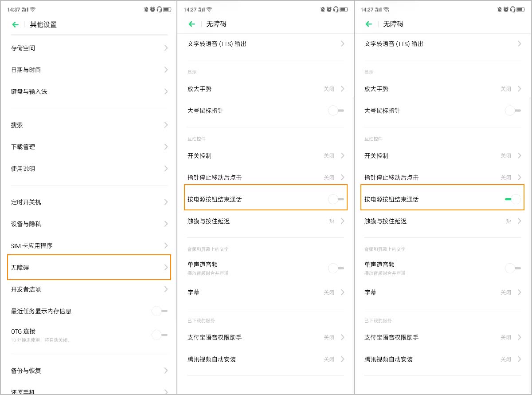Open 备份与恢复 row
The height and width of the screenshot is (395, 532).
coord(89,371)
